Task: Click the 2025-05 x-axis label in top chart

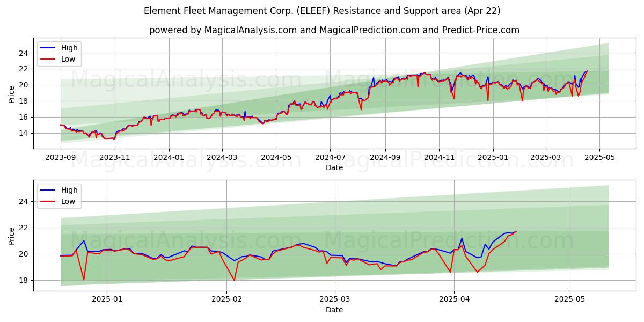Action: point(599,158)
